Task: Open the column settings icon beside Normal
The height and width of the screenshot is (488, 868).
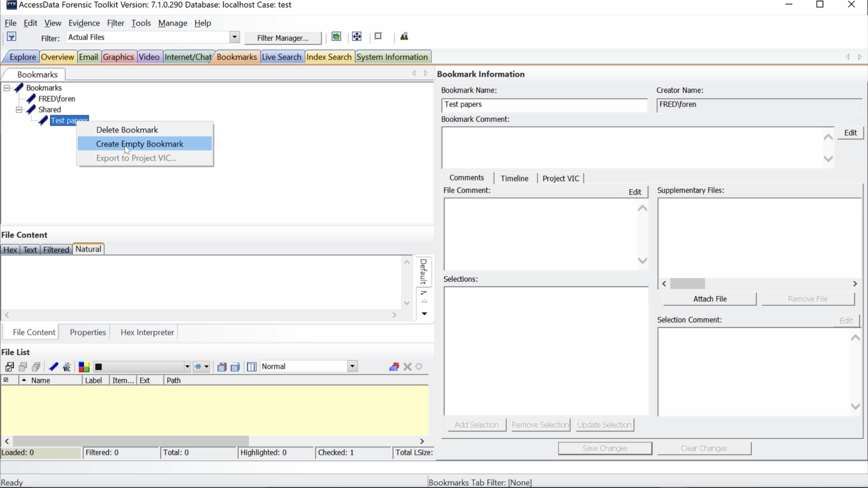Action: [x=252, y=367]
